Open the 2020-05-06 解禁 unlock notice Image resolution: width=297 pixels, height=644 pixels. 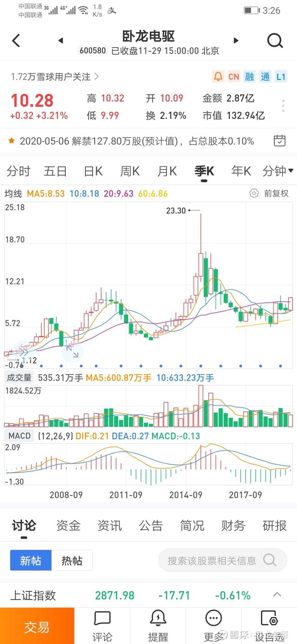coord(137,141)
